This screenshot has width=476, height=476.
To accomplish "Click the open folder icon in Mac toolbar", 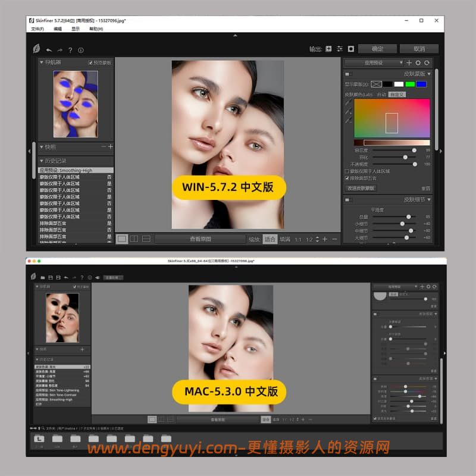I will coord(43,277).
